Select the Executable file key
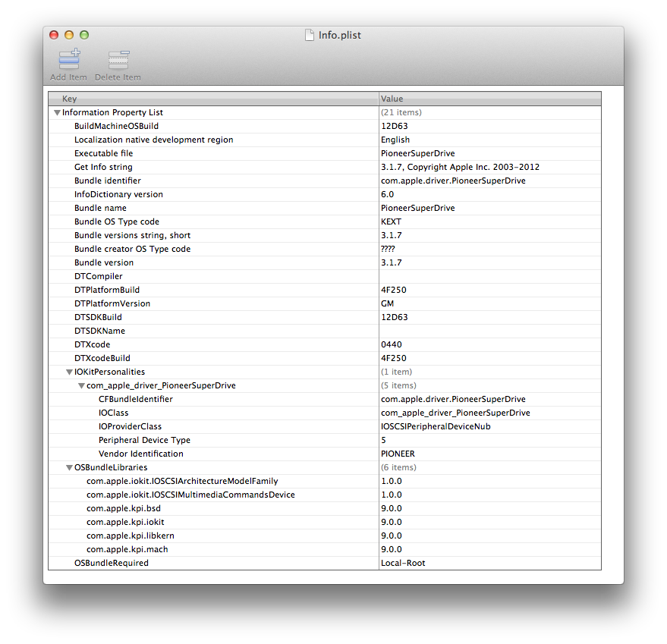Image resolution: width=667 pixels, height=644 pixels. tap(103, 153)
